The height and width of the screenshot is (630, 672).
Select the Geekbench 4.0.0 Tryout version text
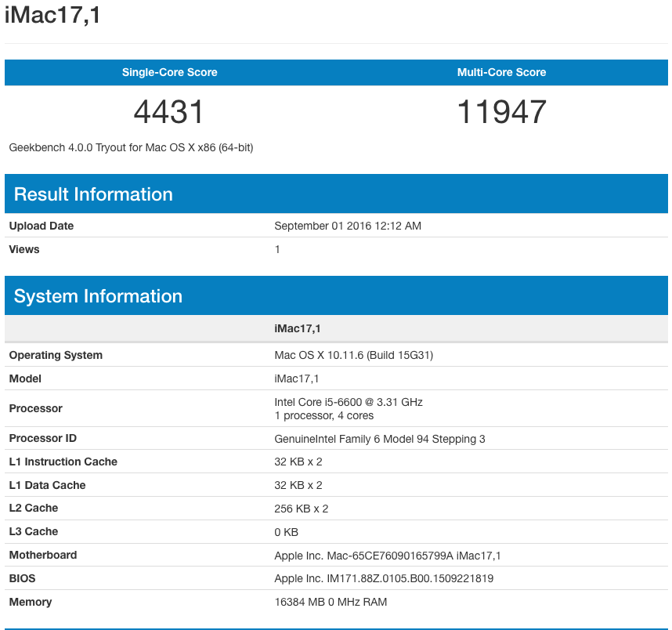click(131, 147)
